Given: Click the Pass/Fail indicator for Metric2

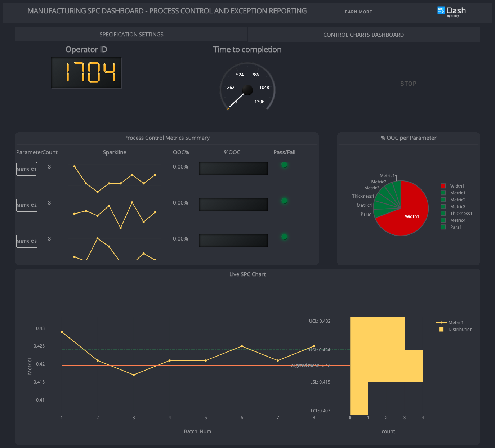Looking at the screenshot, I should pos(284,201).
